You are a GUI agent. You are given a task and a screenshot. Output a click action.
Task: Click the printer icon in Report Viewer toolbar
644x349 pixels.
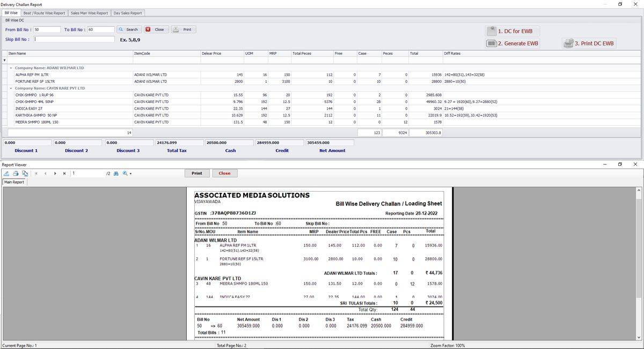[16, 173]
